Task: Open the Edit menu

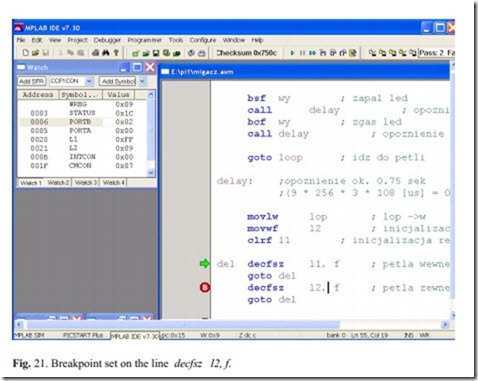Action: coord(37,40)
